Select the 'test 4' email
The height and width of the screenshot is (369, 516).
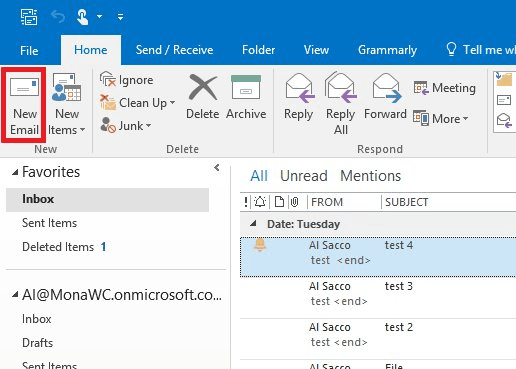378,257
